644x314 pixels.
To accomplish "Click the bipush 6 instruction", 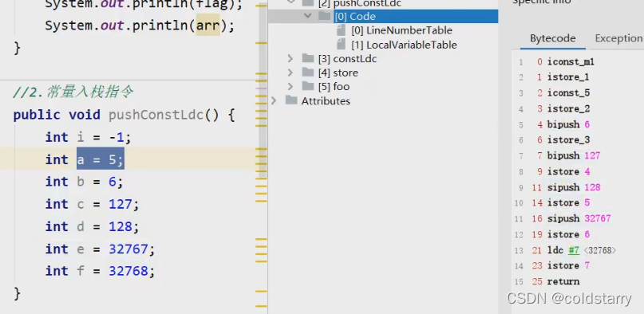I will click(x=569, y=124).
